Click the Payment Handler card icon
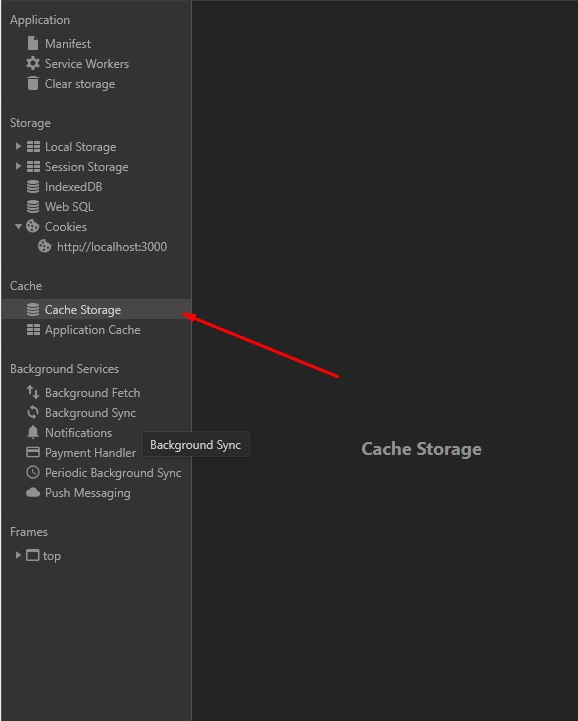This screenshot has width=578, height=721. 33,452
